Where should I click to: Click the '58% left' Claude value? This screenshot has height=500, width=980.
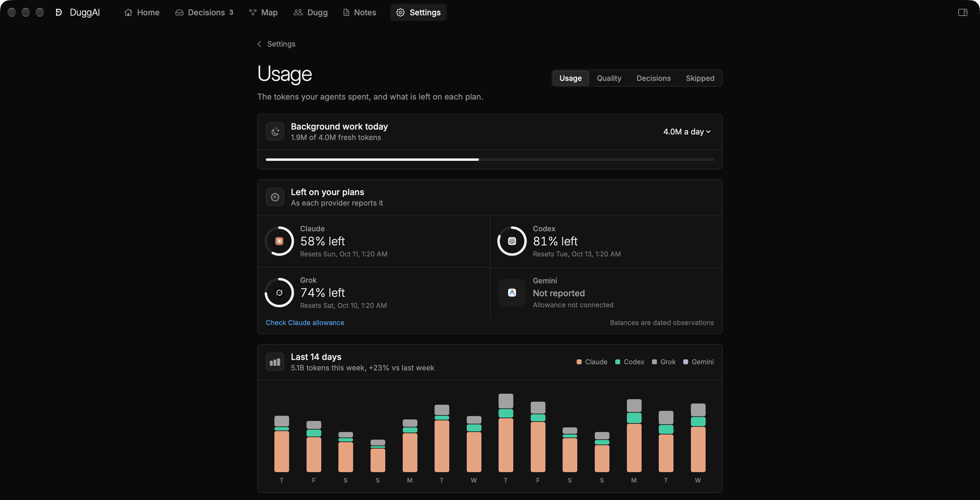click(x=322, y=241)
